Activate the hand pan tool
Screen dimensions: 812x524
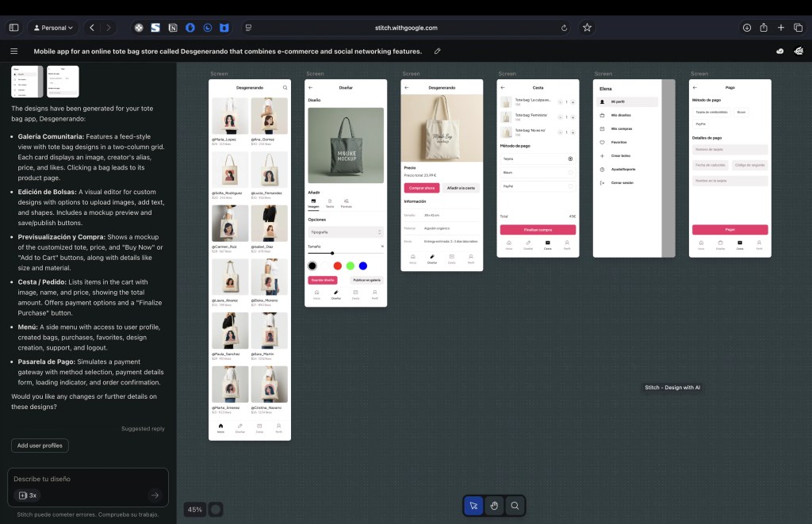click(x=494, y=506)
